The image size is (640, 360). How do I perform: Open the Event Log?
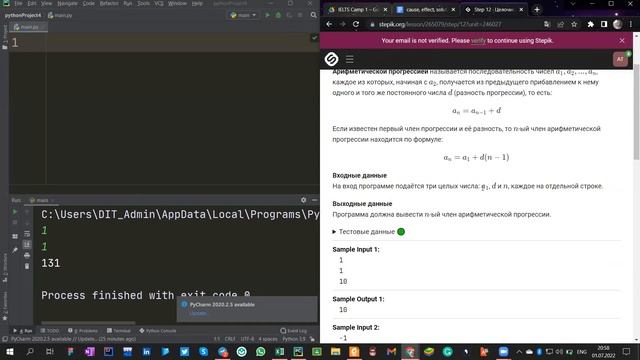293,331
